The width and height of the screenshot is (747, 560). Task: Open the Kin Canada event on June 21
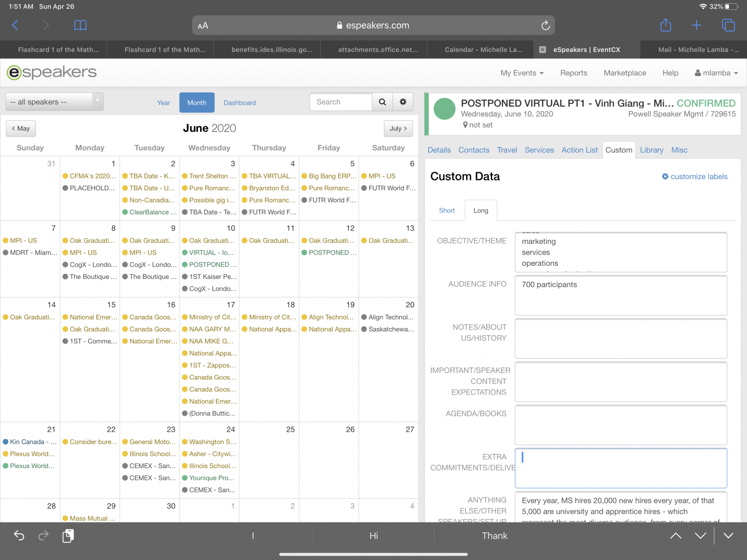pos(30,442)
